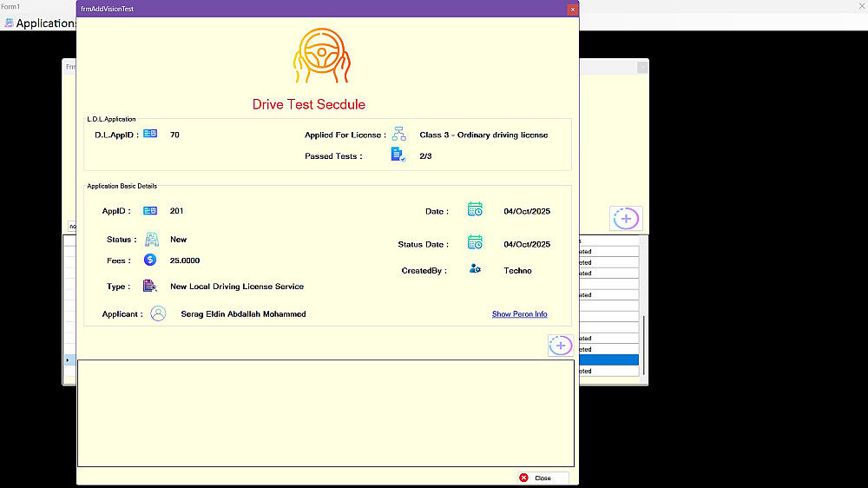This screenshot has width=868, height=488.
Task: Click CreatedBy value Techno
Action: [x=517, y=270]
